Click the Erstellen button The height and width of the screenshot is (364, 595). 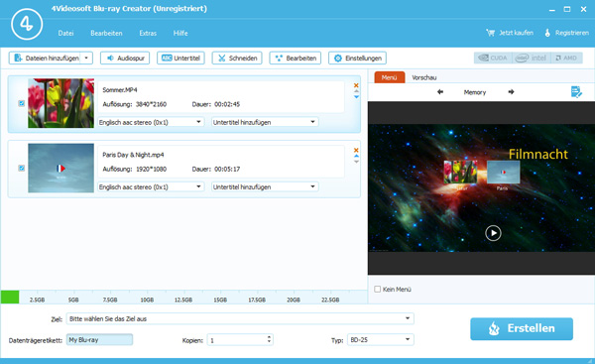(522, 328)
